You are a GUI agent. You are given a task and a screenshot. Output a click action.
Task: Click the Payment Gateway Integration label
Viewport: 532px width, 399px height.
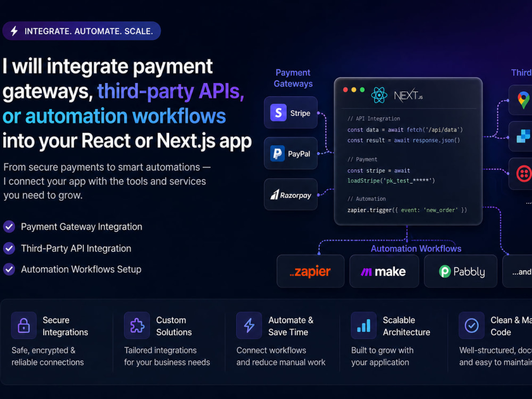pos(81,227)
